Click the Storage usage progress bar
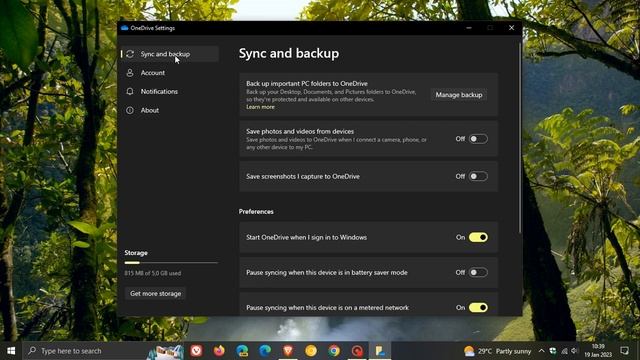The height and width of the screenshot is (360, 640). [x=171, y=263]
